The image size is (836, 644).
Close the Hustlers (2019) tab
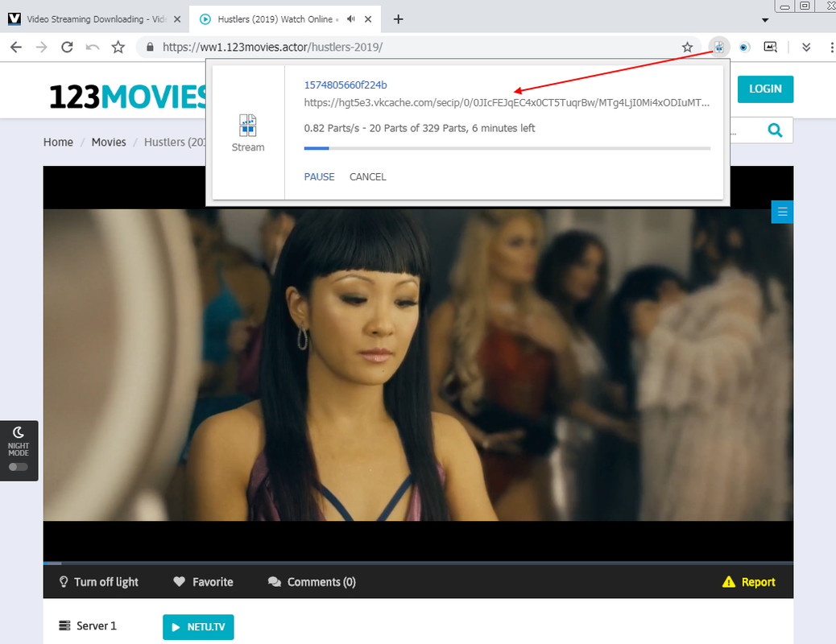click(368, 19)
